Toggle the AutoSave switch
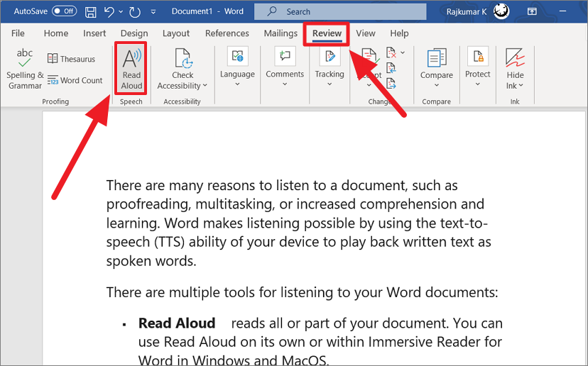 point(65,11)
